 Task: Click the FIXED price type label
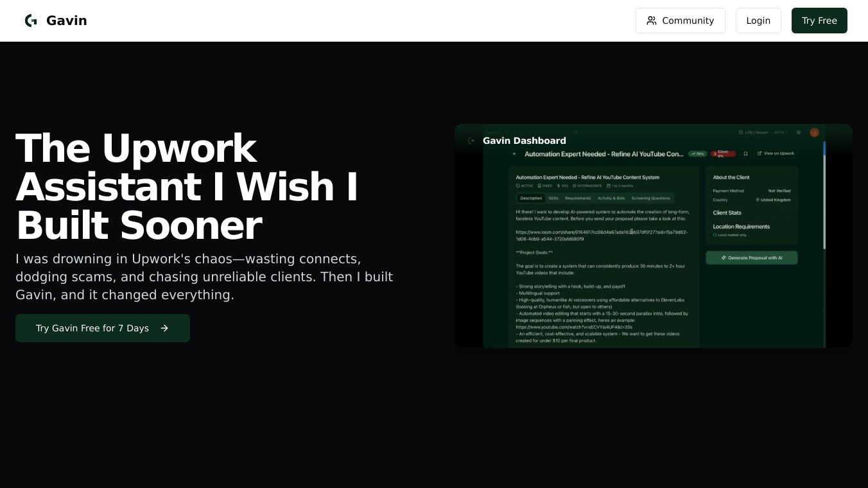[544, 186]
